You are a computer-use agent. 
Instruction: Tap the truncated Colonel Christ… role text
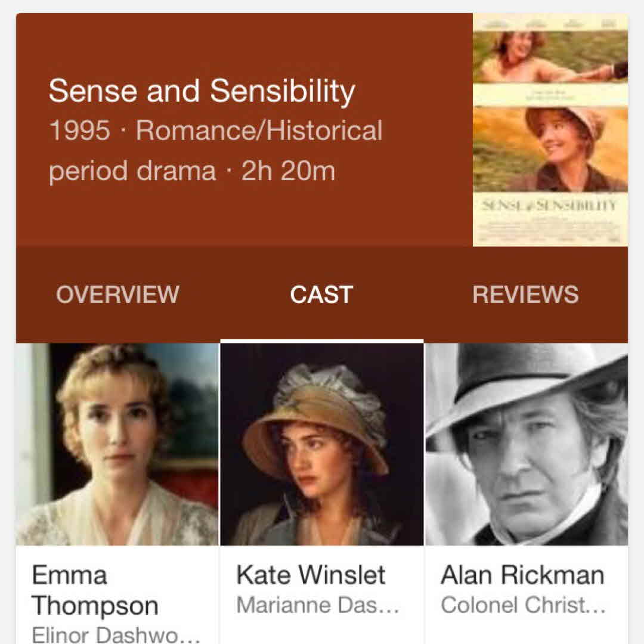coord(523,605)
